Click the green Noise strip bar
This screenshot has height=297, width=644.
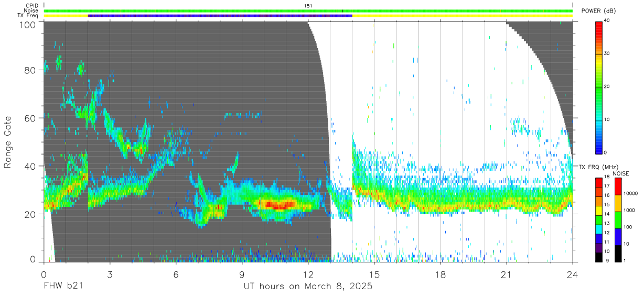[x=308, y=10]
